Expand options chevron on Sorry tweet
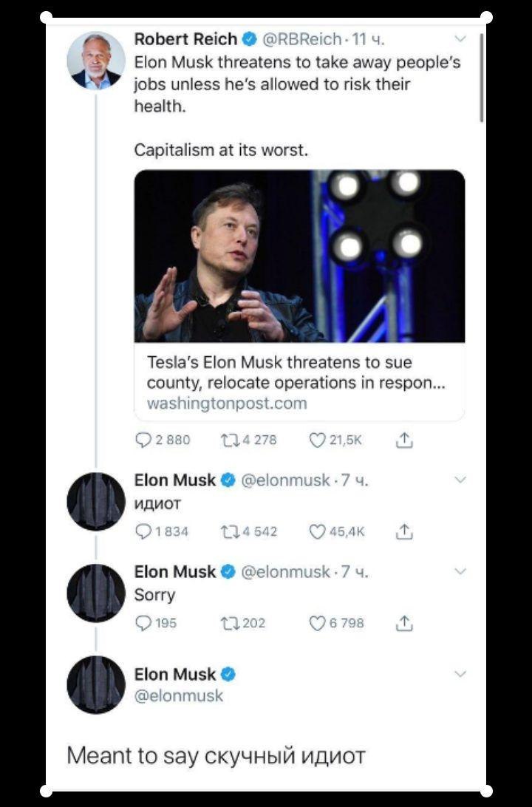Viewport: 532px width, 807px height. pos(460,571)
